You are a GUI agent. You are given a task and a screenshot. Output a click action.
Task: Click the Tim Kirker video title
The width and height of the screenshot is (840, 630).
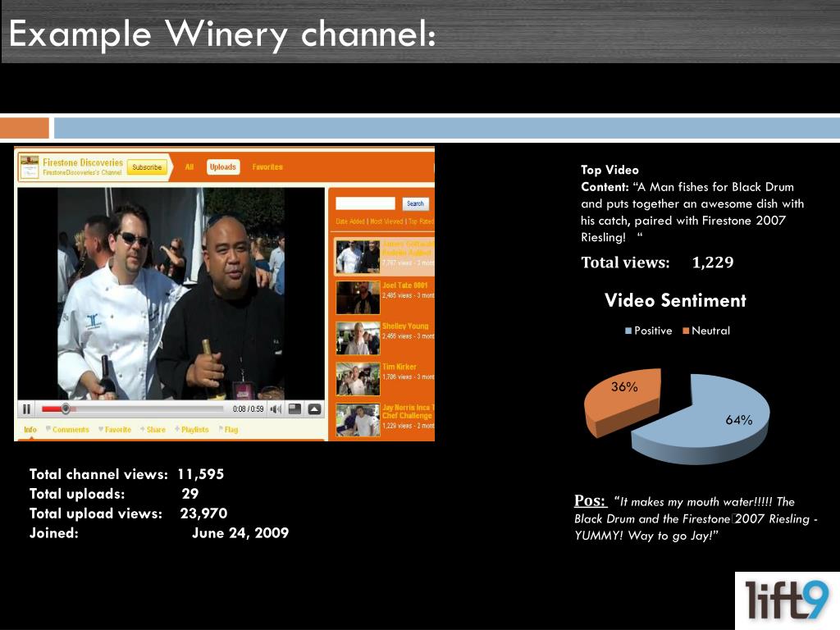click(x=399, y=367)
